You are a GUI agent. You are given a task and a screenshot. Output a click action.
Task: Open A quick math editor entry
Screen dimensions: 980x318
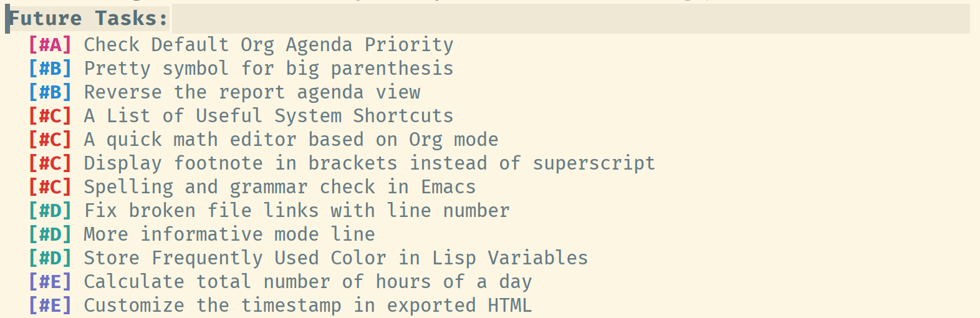(x=291, y=140)
